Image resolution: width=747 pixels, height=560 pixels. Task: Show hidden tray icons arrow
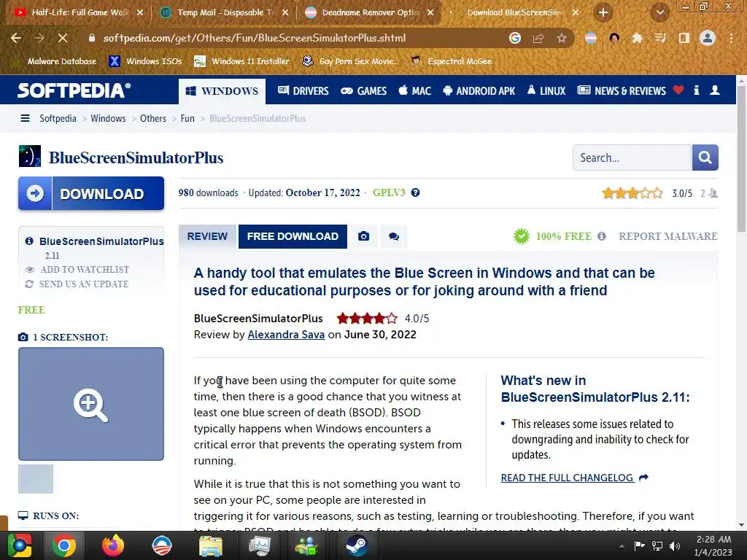[622, 546]
